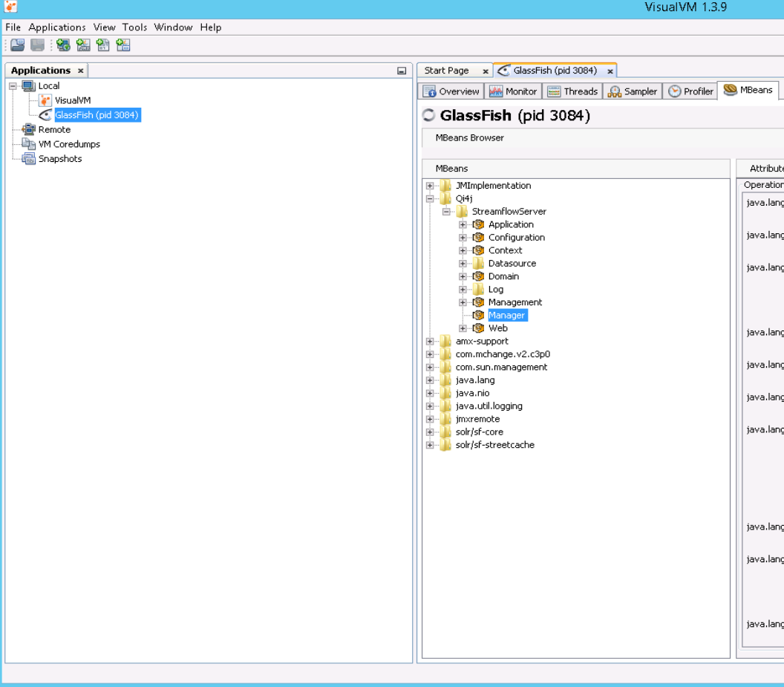Select solr/sf-streetcache tree item
Viewport: 784px width, 687px height.
[x=495, y=445]
